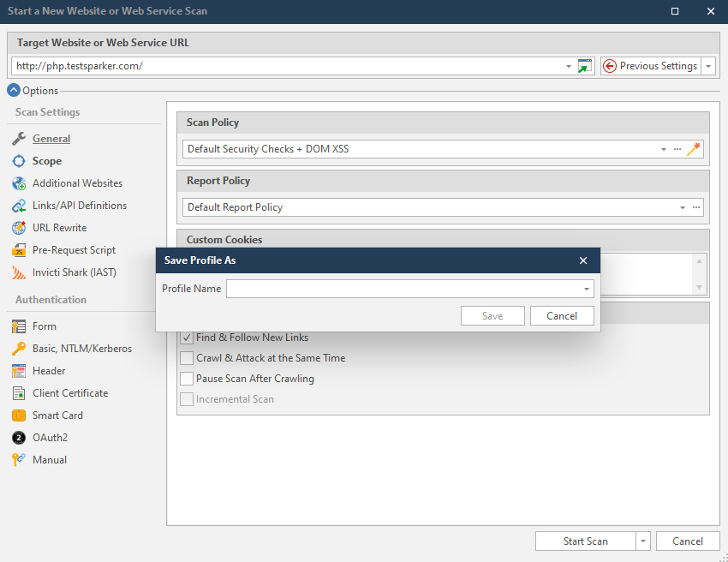The width and height of the screenshot is (728, 562).
Task: Open the Scan Policy dropdown list
Action: click(664, 149)
